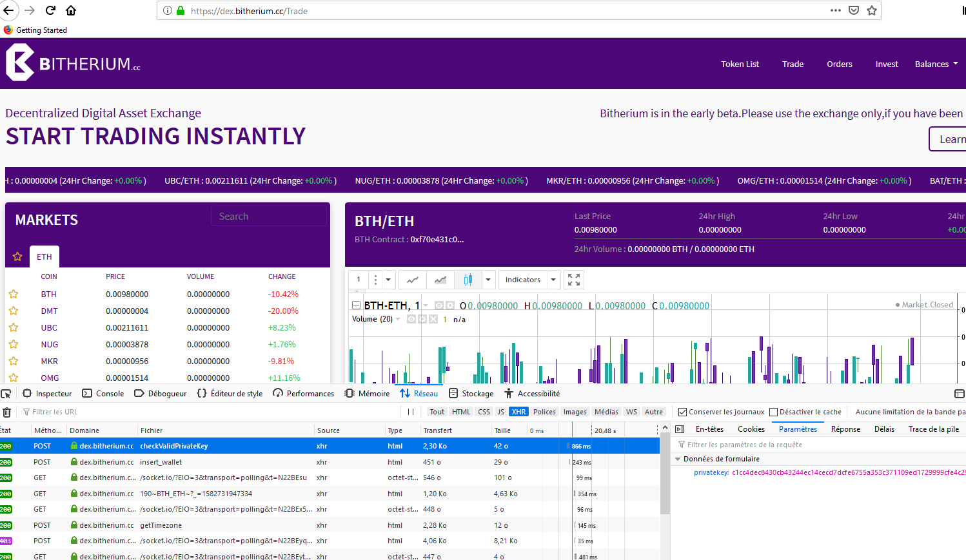Open the Réponse request detail tab
Screen dimensions: 966x560
[x=845, y=429]
